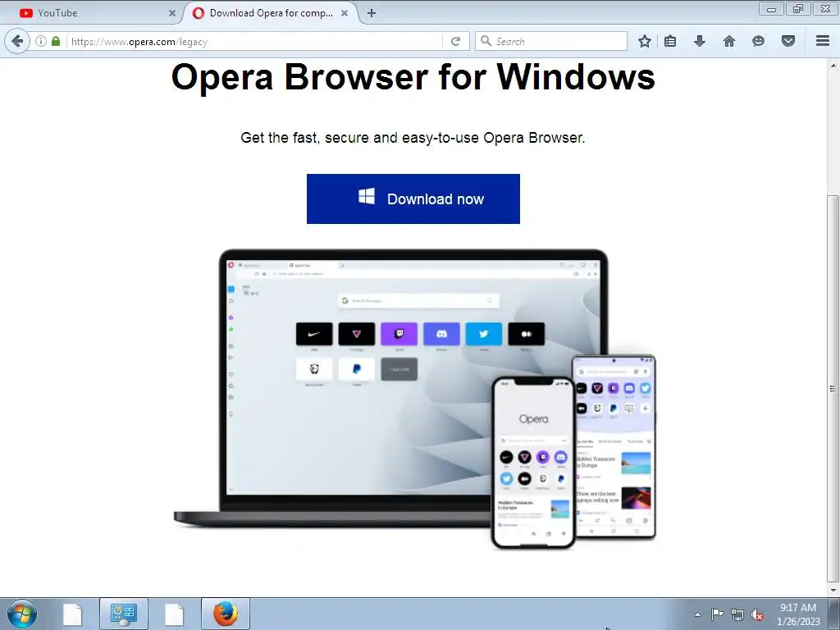
Task: Click the Download now button
Action: point(413,199)
